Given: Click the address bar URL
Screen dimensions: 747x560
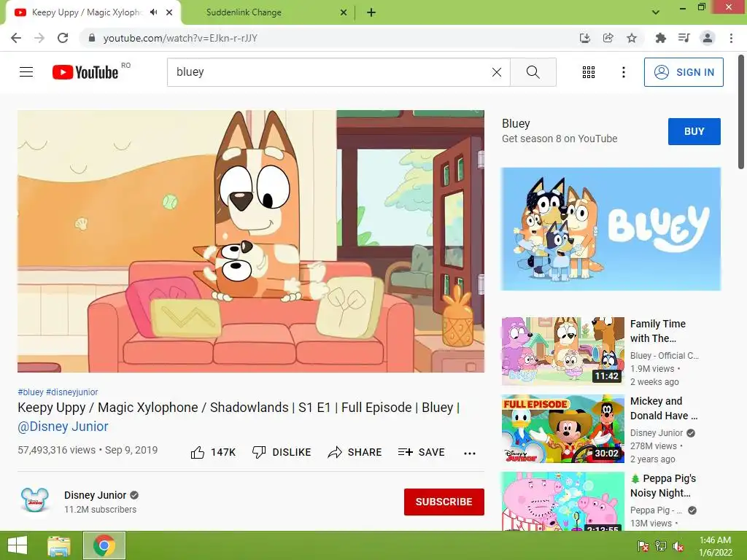Looking at the screenshot, I should click(x=181, y=38).
